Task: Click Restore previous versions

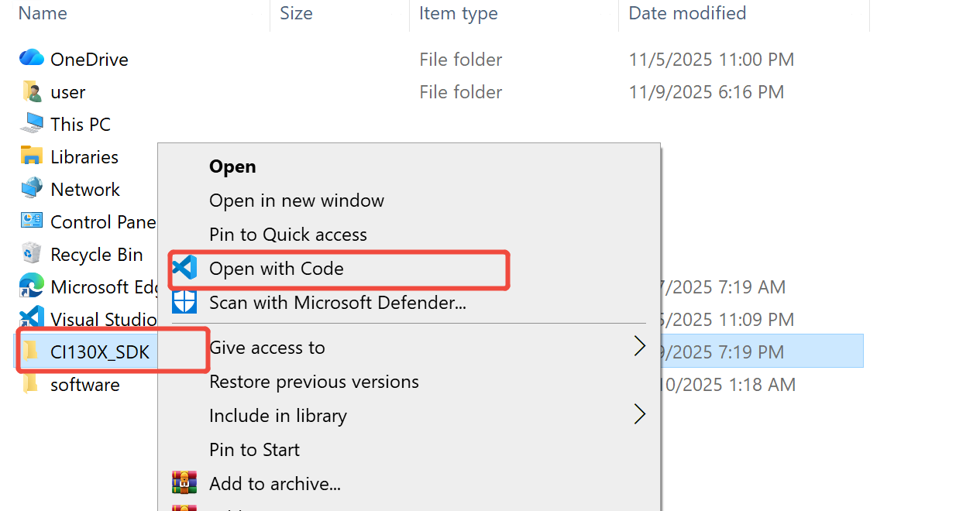Action: (314, 382)
